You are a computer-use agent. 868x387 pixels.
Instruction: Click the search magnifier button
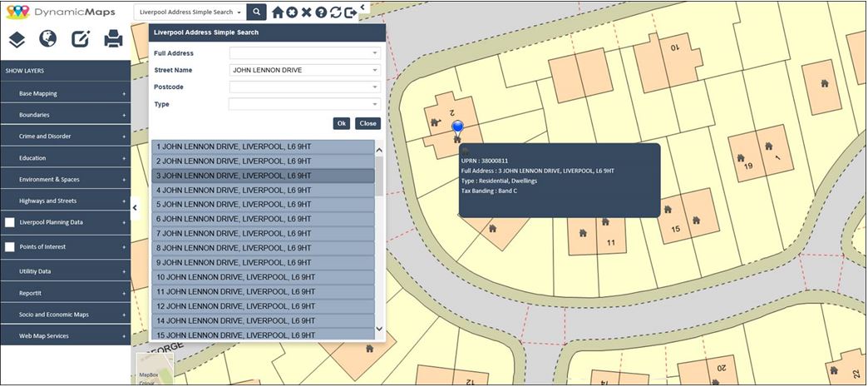[x=256, y=12]
